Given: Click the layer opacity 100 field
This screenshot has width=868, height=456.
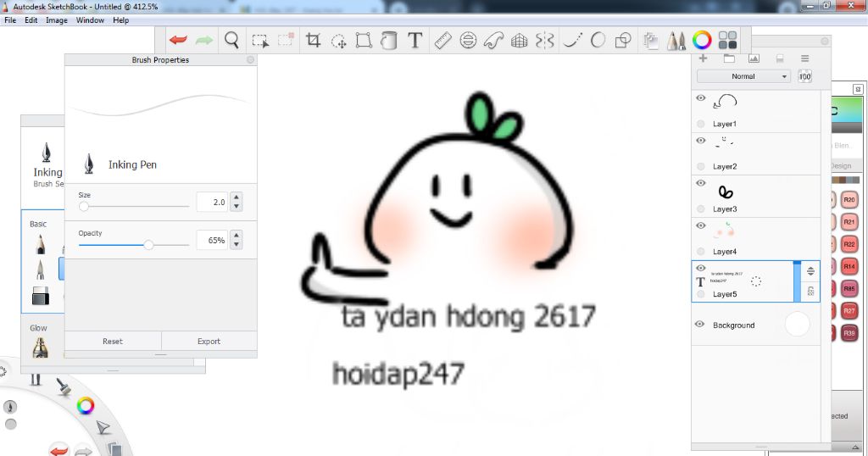Looking at the screenshot, I should coord(805,76).
